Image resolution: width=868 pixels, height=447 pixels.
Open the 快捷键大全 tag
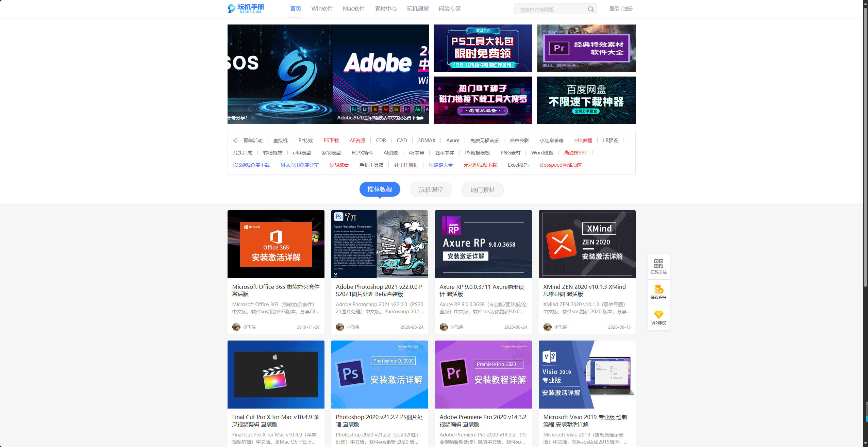[440, 165]
